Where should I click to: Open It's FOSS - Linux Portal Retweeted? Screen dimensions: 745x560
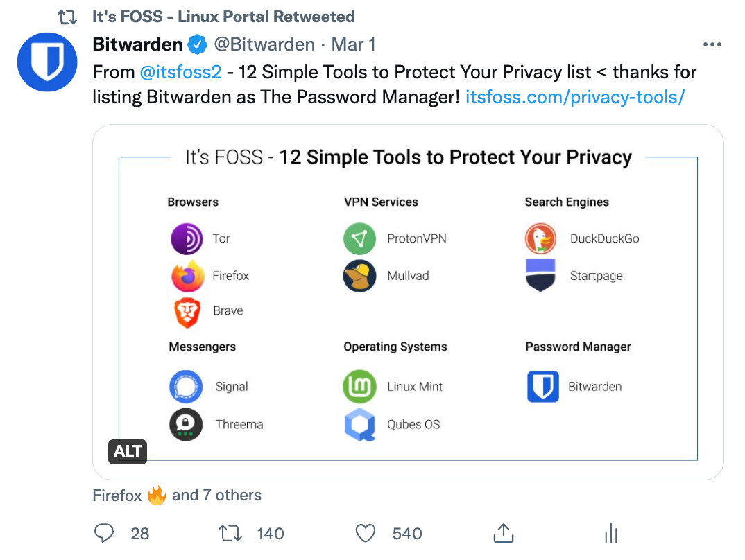223,16
